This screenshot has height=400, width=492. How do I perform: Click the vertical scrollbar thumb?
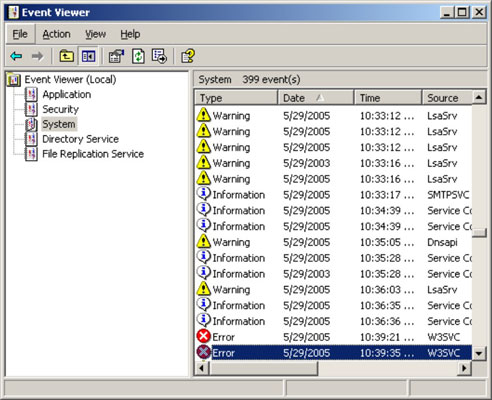coord(479,233)
